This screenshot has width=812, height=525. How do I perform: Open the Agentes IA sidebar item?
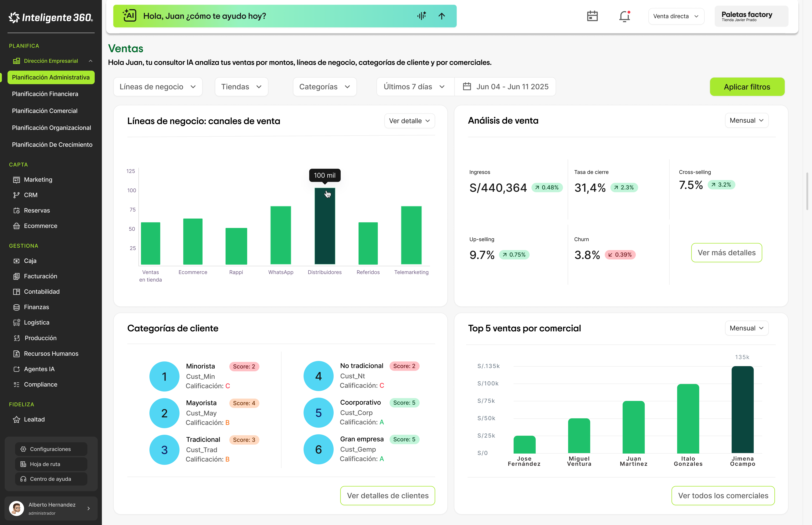pos(39,369)
